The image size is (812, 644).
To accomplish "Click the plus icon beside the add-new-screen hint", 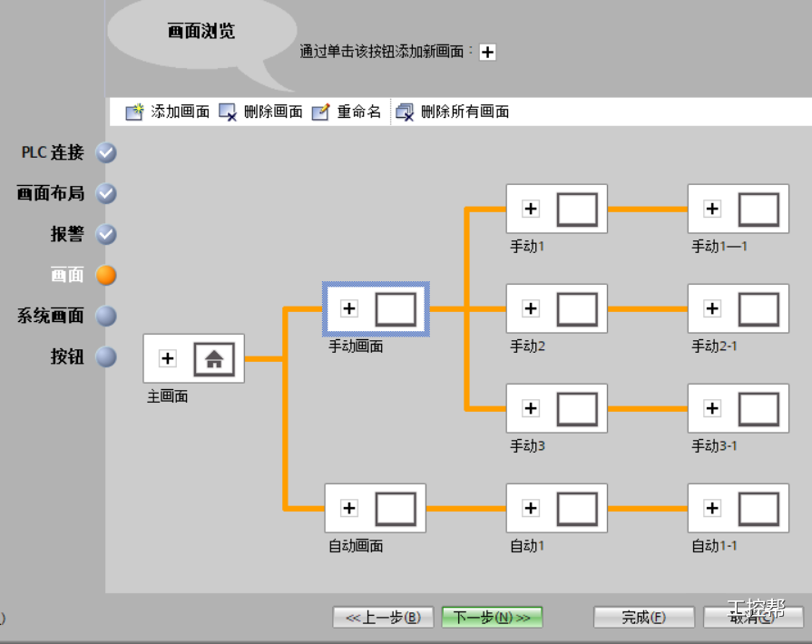I will click(487, 53).
